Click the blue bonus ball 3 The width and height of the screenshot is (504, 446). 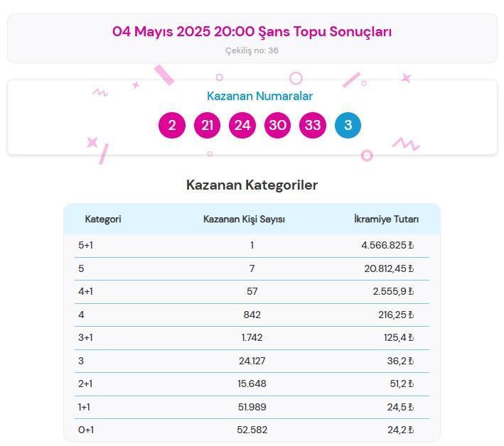click(348, 126)
